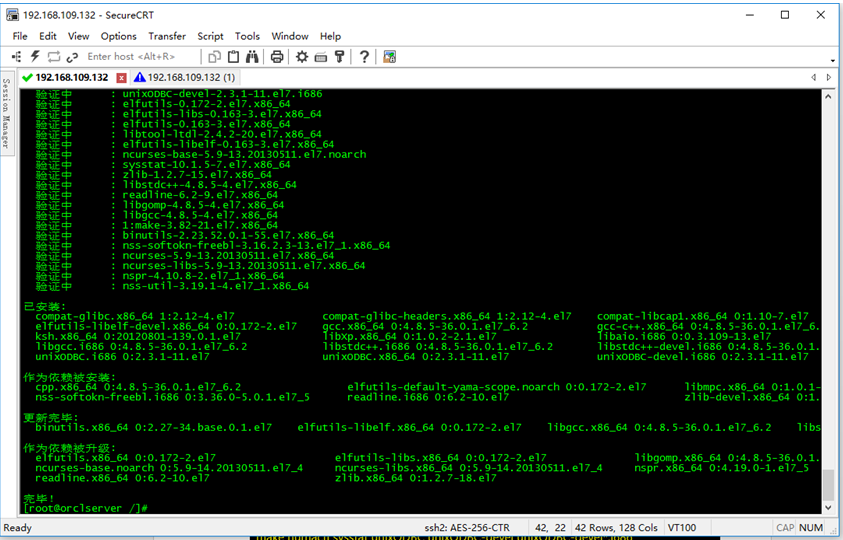Image resolution: width=843 pixels, height=540 pixels.
Task: Click the libXp.x86_64 package entry
Action: (x=410, y=336)
